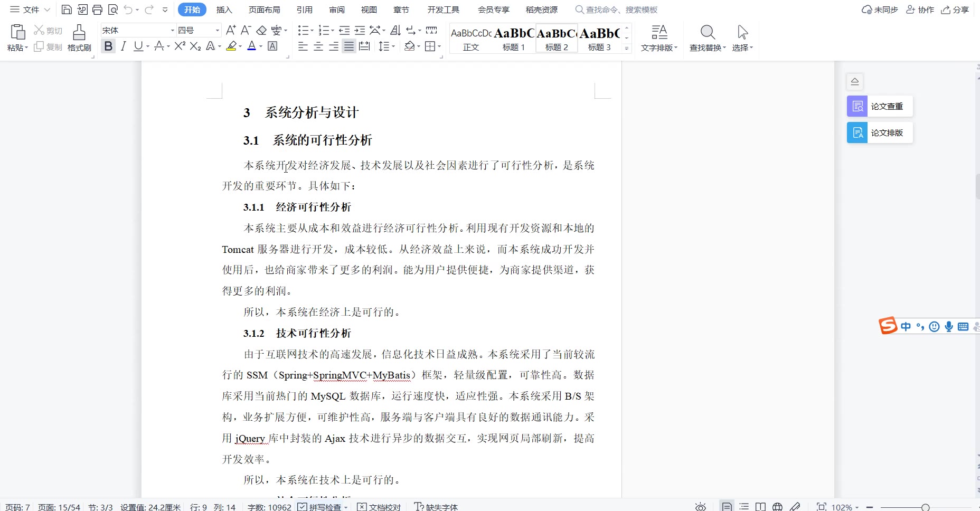Apply superscript formatting
980x511 pixels.
tap(180, 46)
